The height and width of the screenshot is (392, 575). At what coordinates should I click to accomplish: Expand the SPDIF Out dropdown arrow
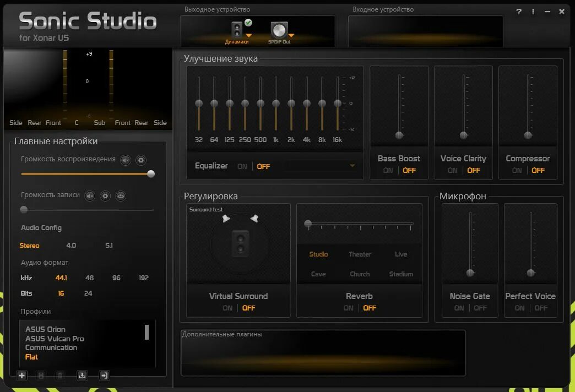[x=291, y=36]
